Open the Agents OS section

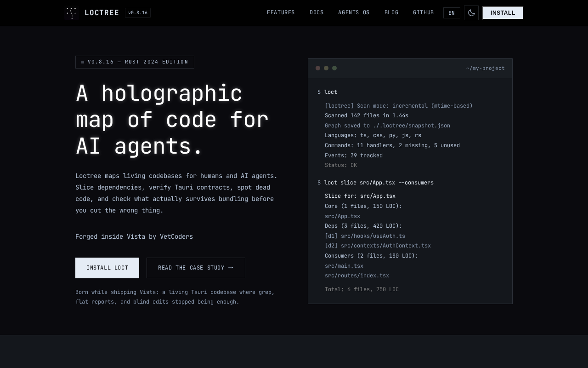[x=354, y=13]
